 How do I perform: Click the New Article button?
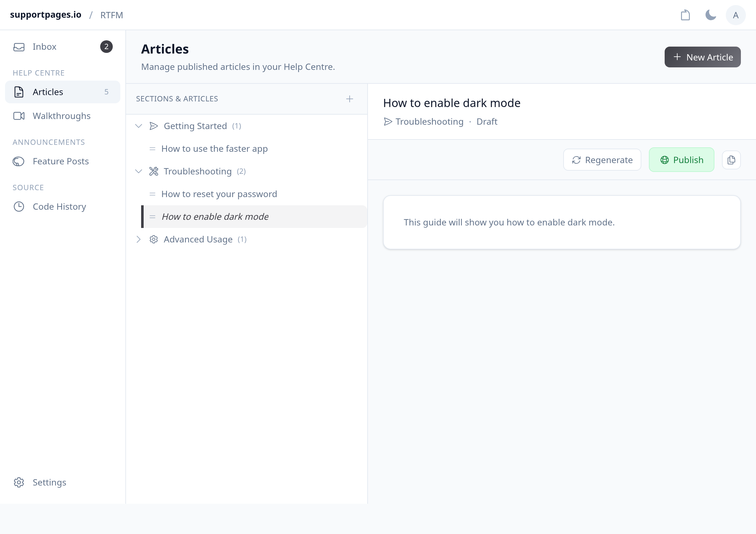click(702, 57)
